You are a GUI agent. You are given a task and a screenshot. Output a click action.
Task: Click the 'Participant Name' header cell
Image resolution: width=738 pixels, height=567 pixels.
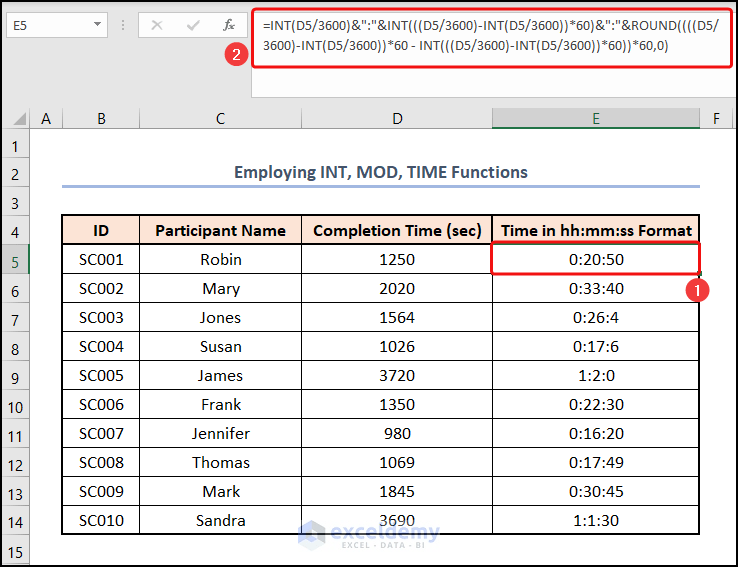tap(220, 230)
